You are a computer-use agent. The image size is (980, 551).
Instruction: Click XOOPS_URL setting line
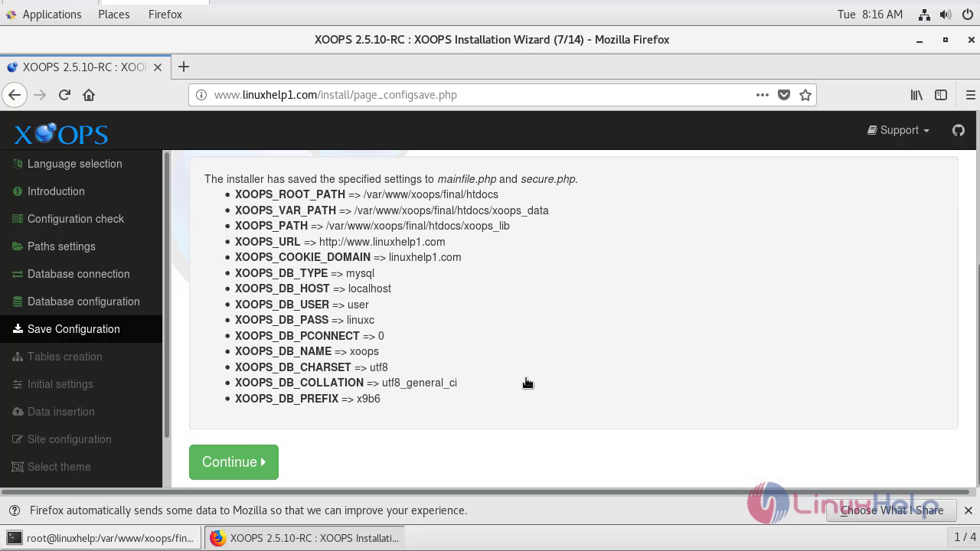[x=340, y=242]
